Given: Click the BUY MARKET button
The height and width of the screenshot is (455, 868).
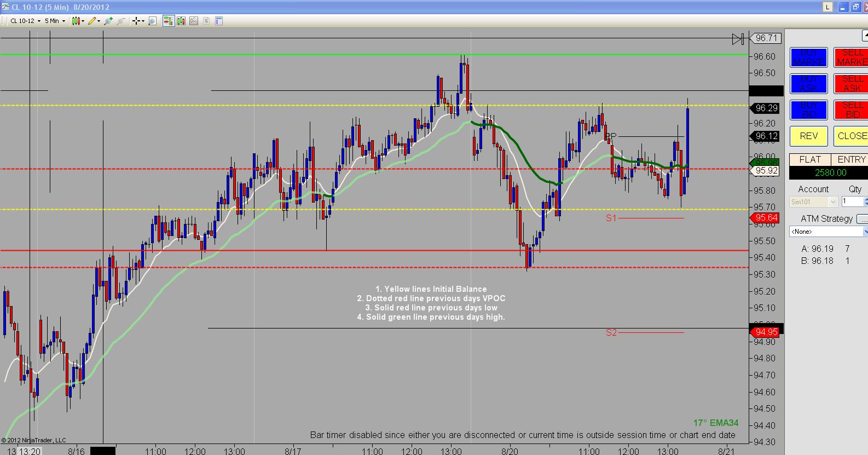Looking at the screenshot, I should click(x=808, y=57).
